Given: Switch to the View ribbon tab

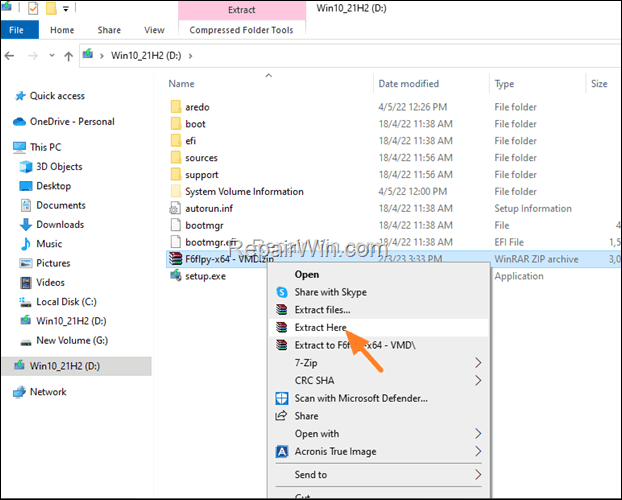Looking at the screenshot, I should point(154,30).
